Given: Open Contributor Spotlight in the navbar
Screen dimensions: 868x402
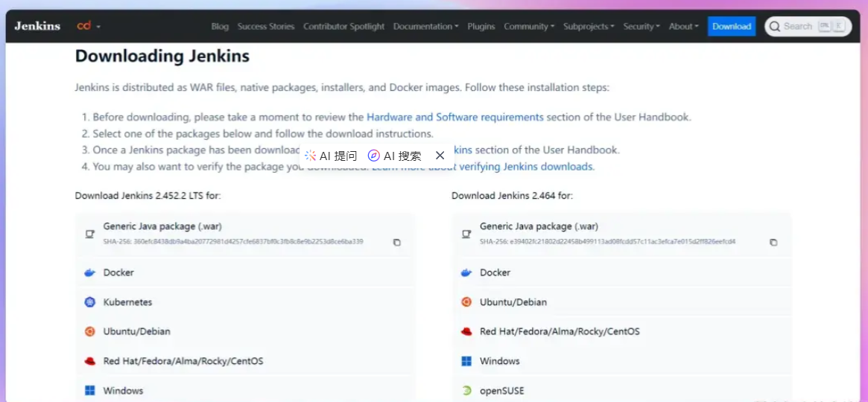Looking at the screenshot, I should point(343,27).
